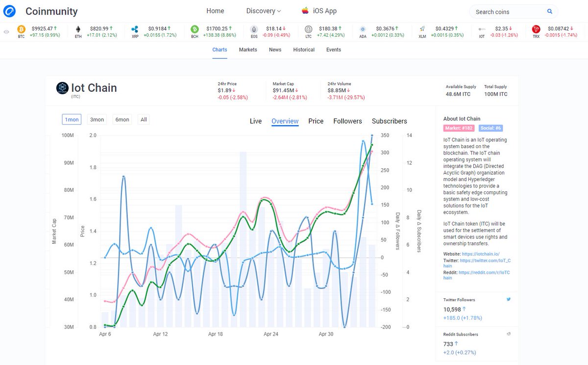
Task: Click the Ethereum ETH ticker icon
Action: tap(78, 29)
